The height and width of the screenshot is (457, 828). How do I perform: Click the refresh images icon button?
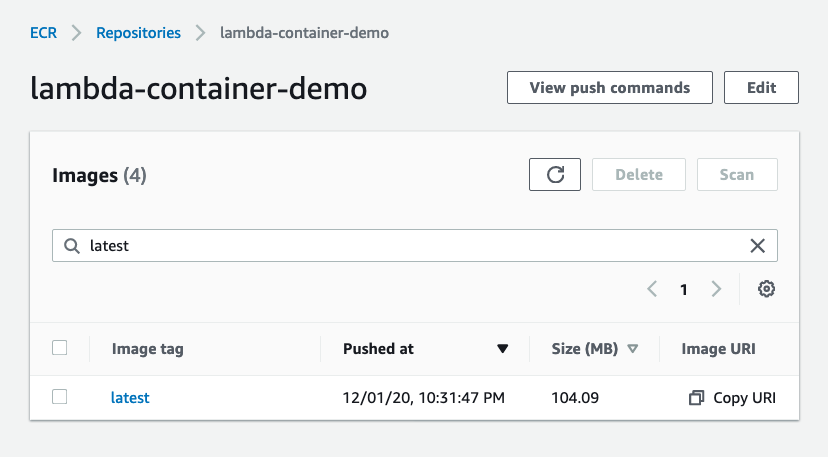[x=555, y=174]
